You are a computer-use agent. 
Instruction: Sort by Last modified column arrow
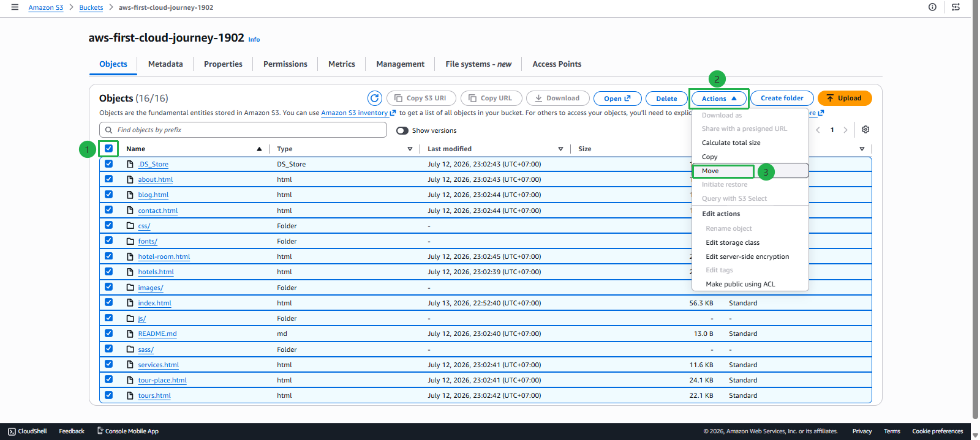[560, 149]
